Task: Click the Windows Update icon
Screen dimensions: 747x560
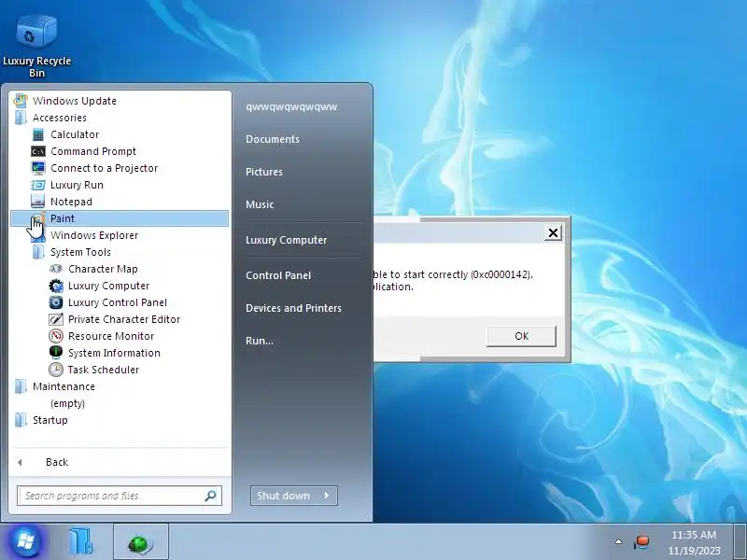Action: tap(21, 101)
